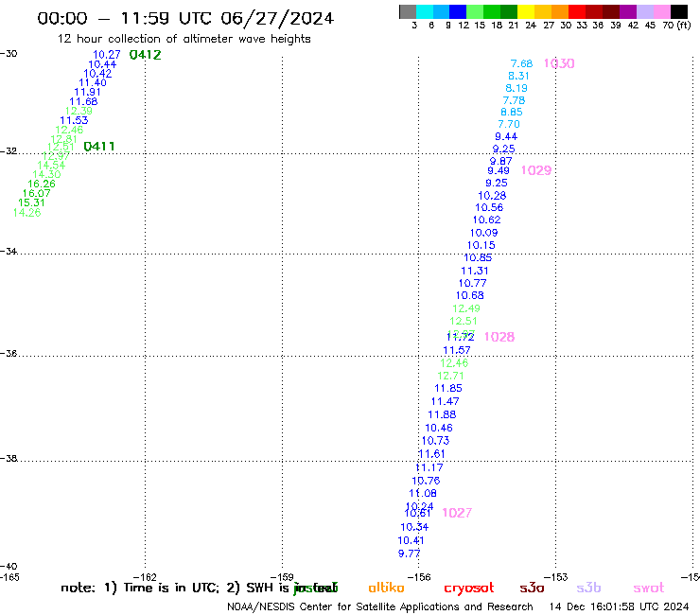Click the wave height value 9.77
700x615 pixels.
(409, 553)
